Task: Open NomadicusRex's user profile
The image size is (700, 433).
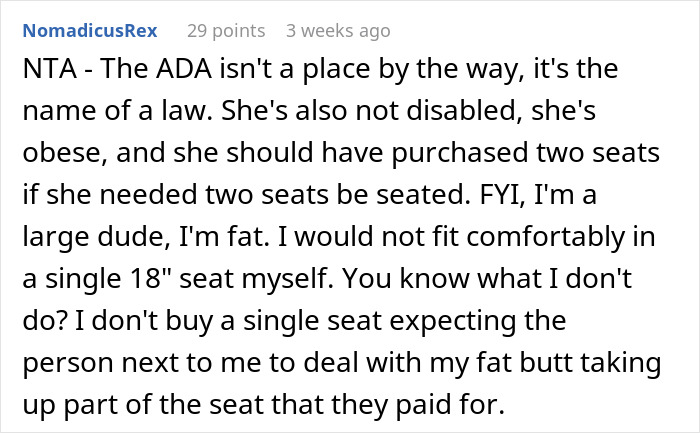Action: 90,30
